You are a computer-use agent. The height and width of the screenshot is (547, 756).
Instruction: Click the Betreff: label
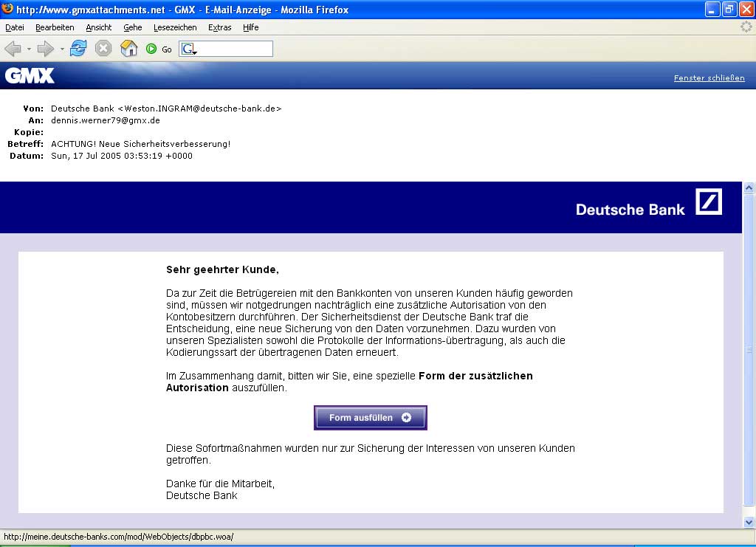[x=26, y=144]
